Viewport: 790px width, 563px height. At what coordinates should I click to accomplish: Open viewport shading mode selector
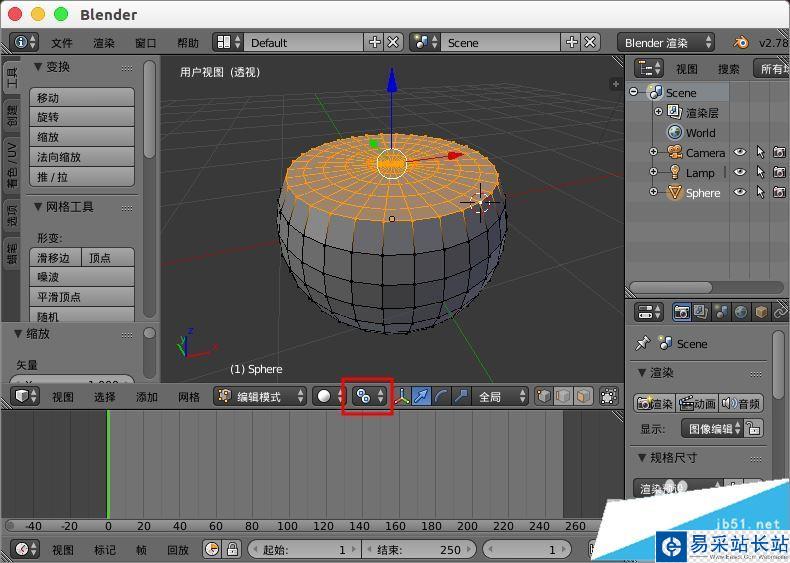(328, 396)
